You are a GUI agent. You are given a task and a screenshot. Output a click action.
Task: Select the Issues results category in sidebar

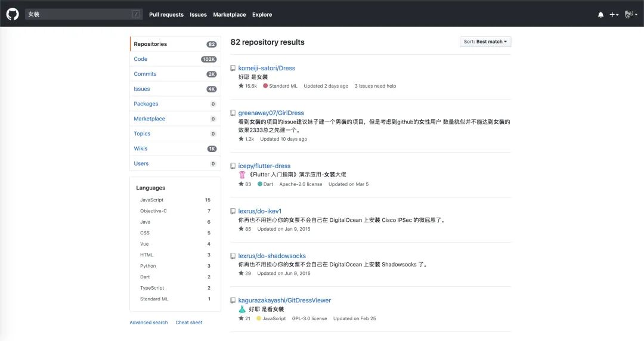(x=175, y=89)
